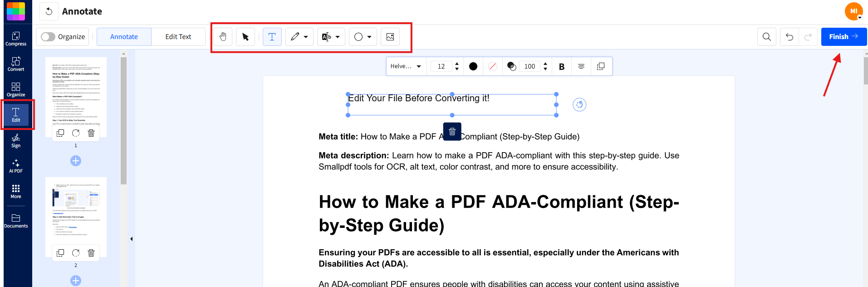Select the Text box tool
This screenshot has height=287, width=868.
coord(272,37)
